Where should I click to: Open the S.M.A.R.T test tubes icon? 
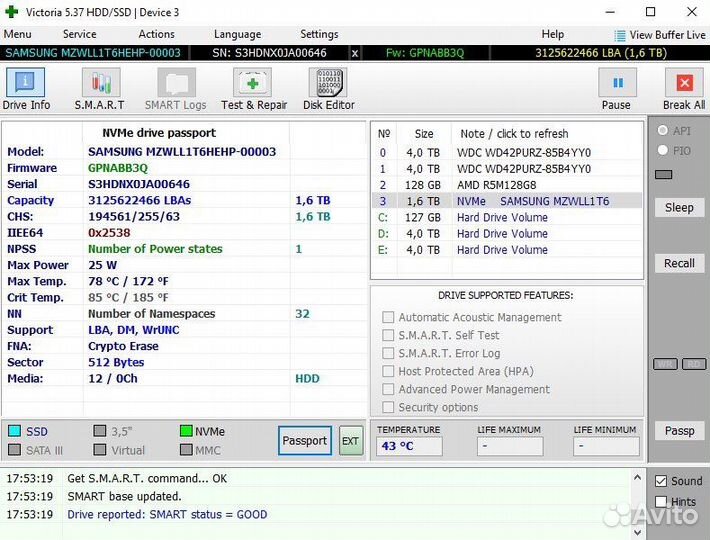click(101, 82)
